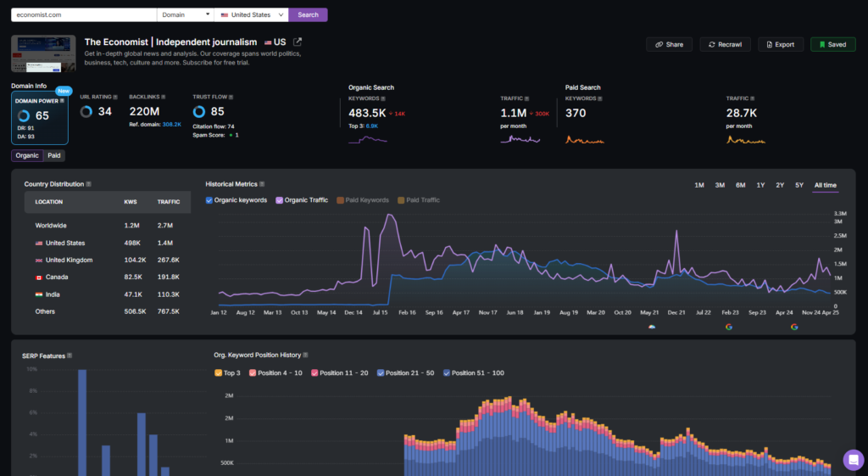Select the 1M time range
Viewport: 868px width, 476px height.
699,185
